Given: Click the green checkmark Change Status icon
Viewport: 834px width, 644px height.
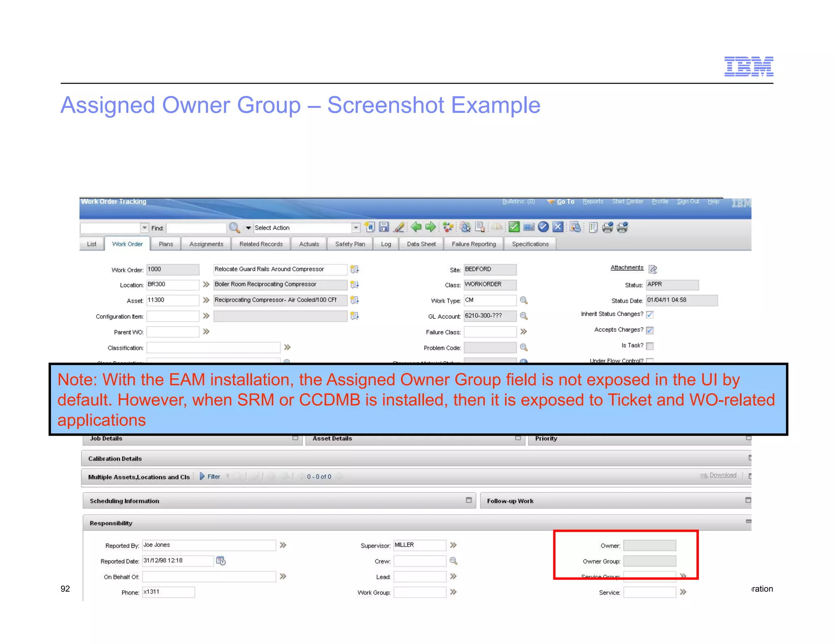Looking at the screenshot, I should [514, 227].
